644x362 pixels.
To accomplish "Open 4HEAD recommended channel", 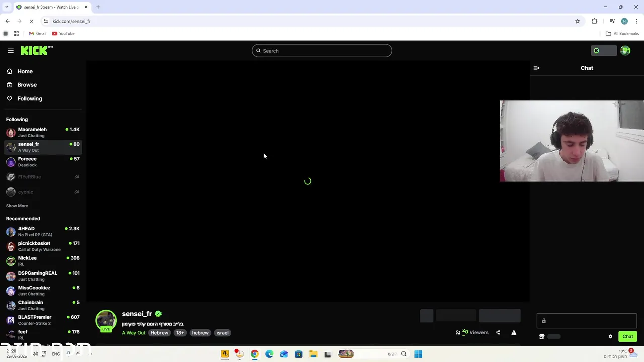I will click(x=43, y=231).
